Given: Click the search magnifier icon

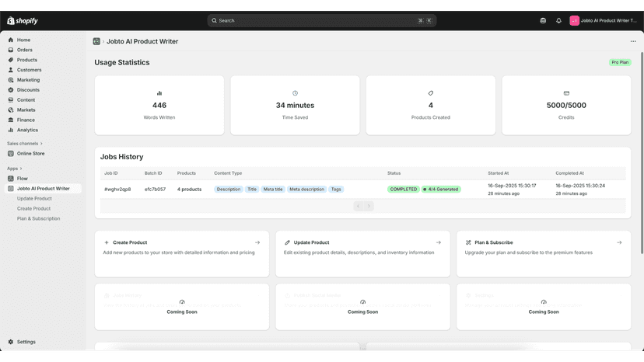Looking at the screenshot, I should click(x=214, y=20).
